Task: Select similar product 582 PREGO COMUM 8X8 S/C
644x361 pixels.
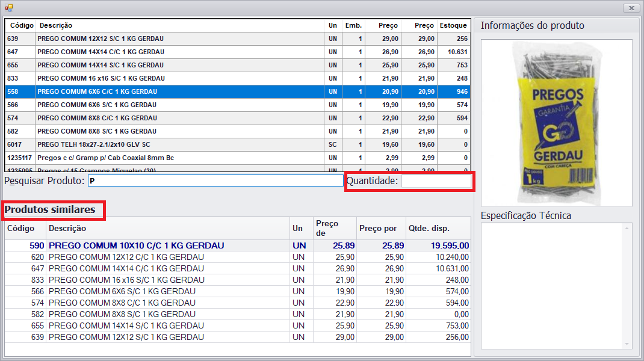Action: click(x=237, y=314)
